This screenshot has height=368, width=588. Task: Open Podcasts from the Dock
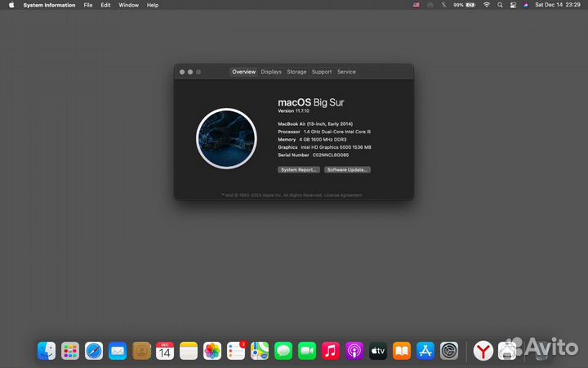pos(354,351)
